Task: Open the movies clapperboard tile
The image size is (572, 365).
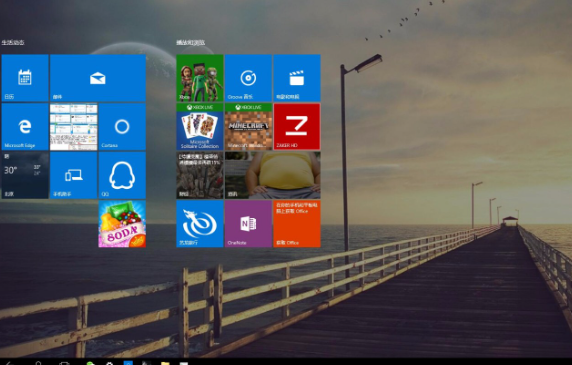Action: click(297, 78)
